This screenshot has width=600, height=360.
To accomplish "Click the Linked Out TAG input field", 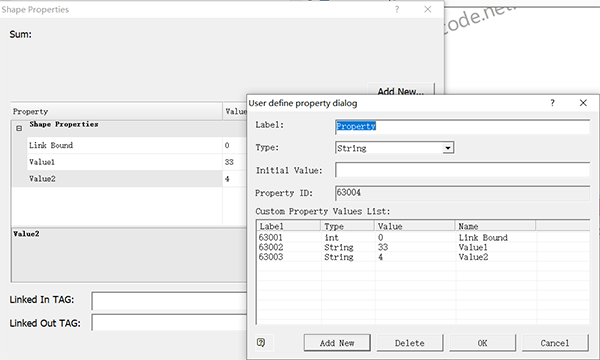I will click(x=169, y=323).
